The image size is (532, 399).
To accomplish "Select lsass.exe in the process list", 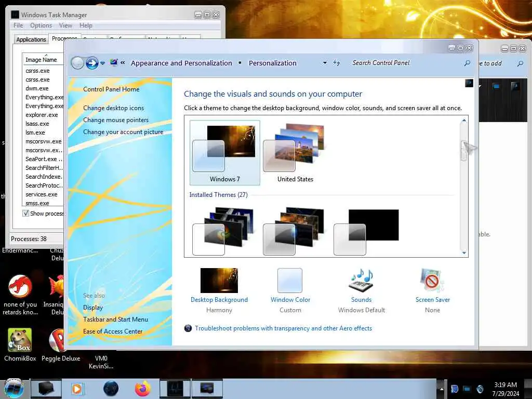I will (x=37, y=124).
